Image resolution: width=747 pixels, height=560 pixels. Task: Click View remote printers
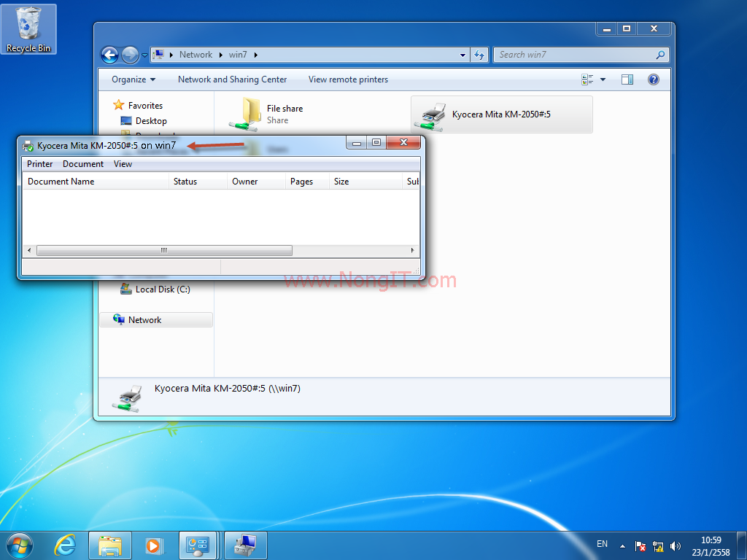[348, 79]
